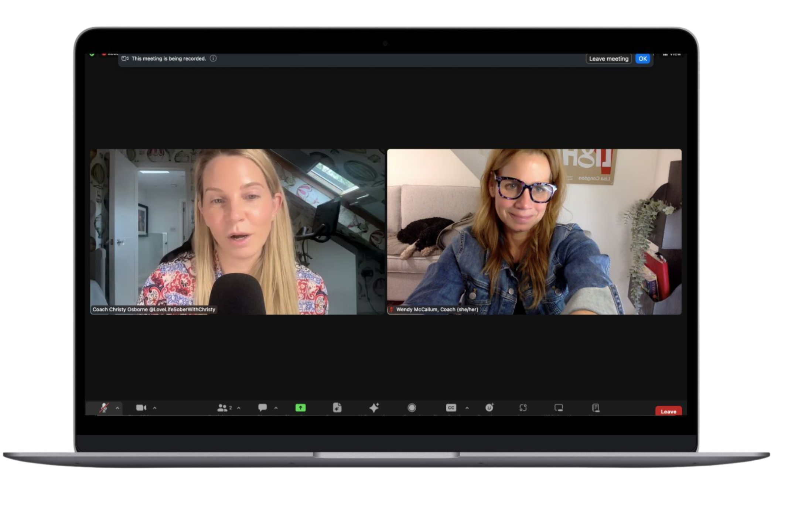This screenshot has width=788, height=532.
Task: Expand video options chevron beside camera
Action: click(x=155, y=408)
